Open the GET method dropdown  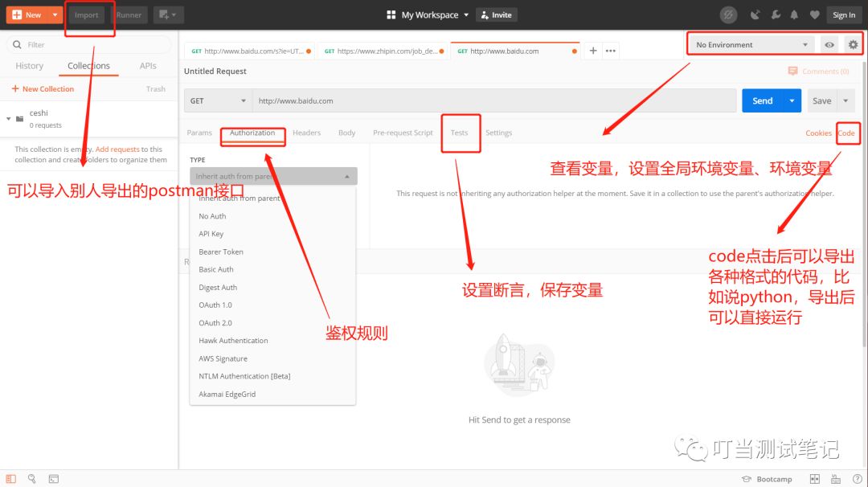(x=218, y=100)
